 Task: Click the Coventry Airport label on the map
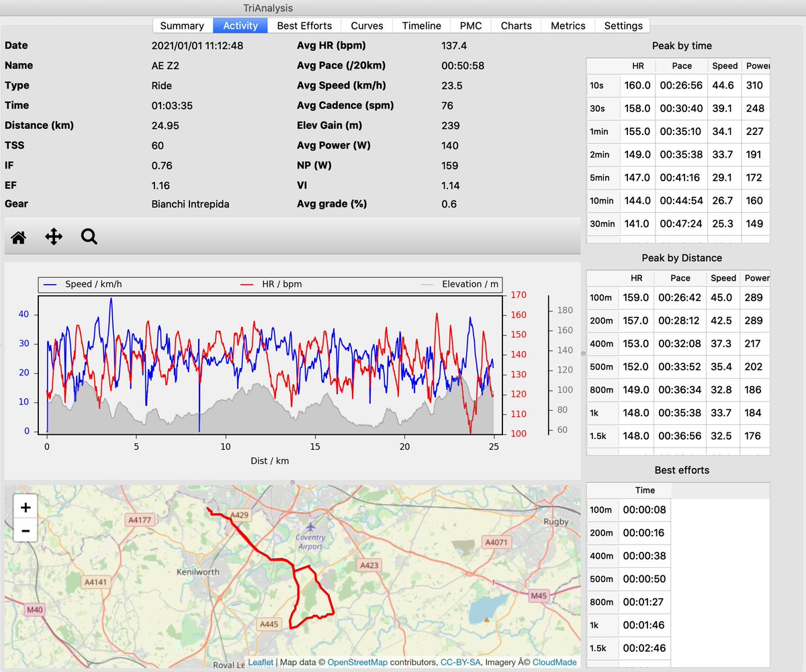pyautogui.click(x=310, y=541)
